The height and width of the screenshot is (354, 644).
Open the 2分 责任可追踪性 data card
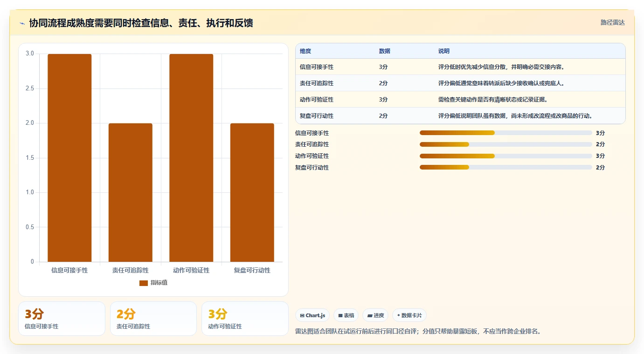pyautogui.click(x=153, y=319)
